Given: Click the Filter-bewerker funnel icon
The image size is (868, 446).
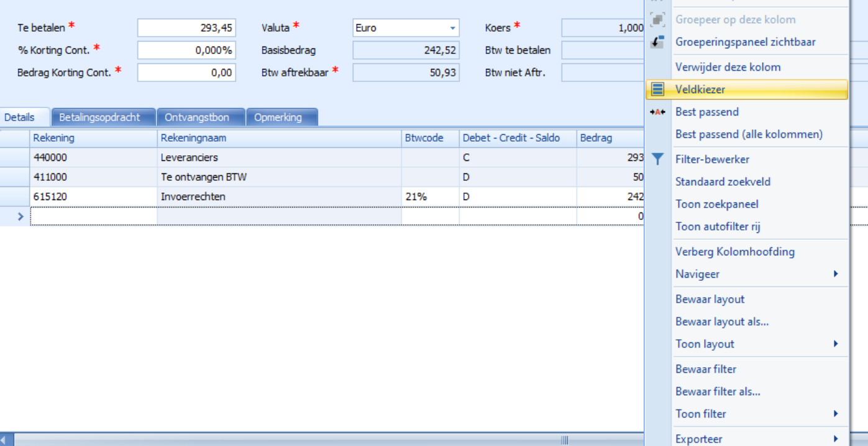Looking at the screenshot, I should 657,160.
